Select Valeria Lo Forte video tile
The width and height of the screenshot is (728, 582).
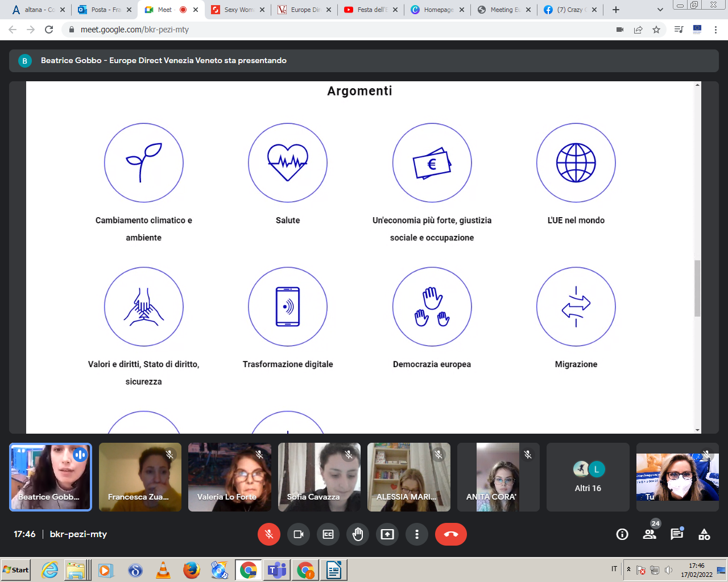pyautogui.click(x=230, y=477)
